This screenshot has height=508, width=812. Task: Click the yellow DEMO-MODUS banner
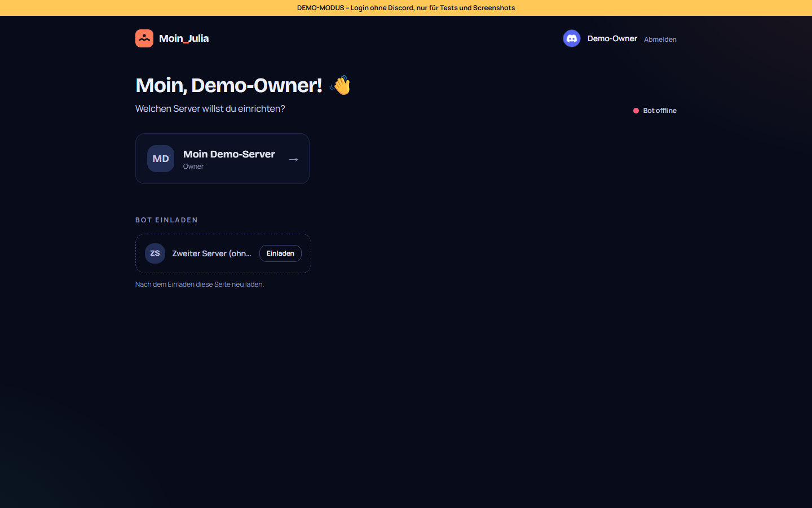pyautogui.click(x=406, y=8)
